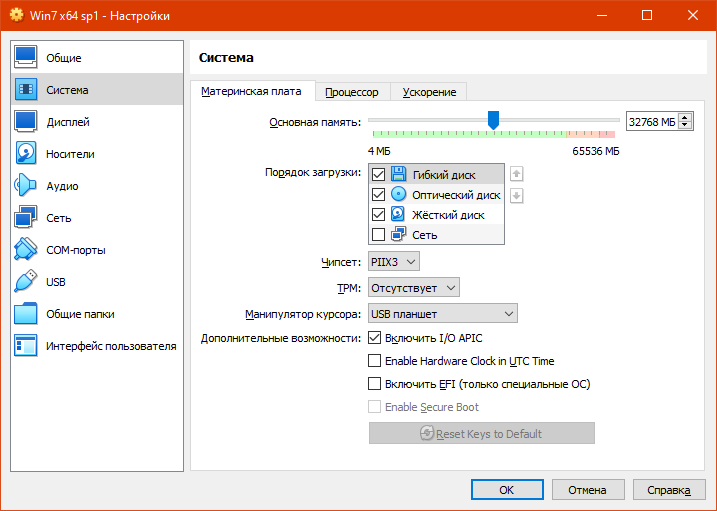Open Аудио settings via speaker icon
The height and width of the screenshot is (511, 717).
click(x=26, y=186)
